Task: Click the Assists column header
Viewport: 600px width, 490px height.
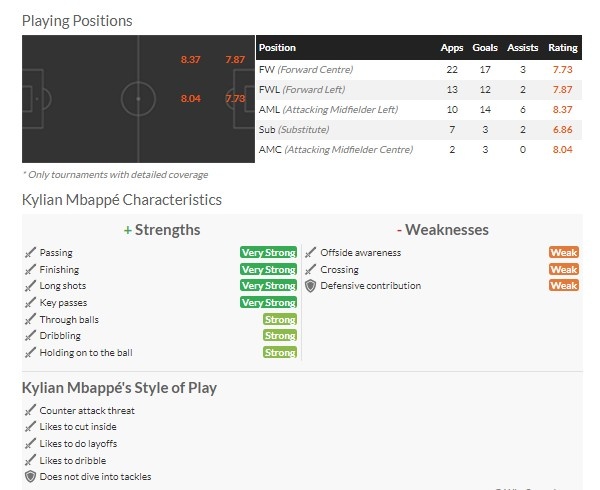Action: click(x=523, y=48)
